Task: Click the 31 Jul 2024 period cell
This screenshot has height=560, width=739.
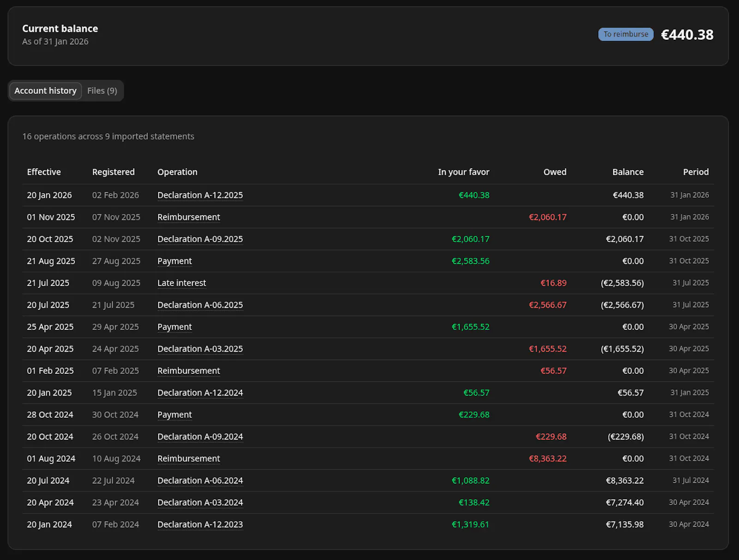Action: coord(691,481)
